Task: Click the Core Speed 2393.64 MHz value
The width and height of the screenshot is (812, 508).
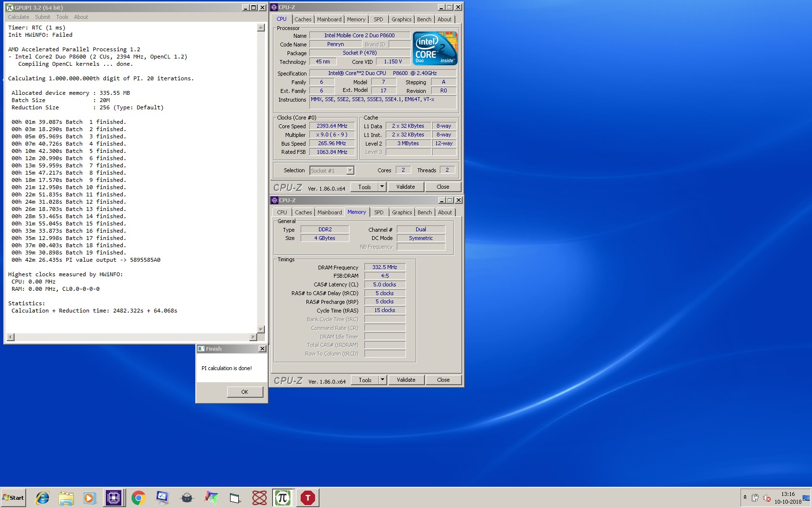Action: [x=332, y=126]
